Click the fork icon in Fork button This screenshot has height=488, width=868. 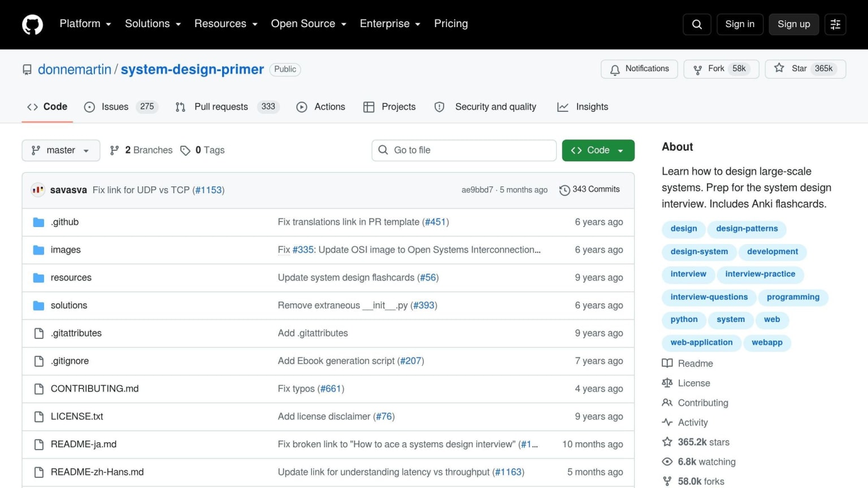(x=698, y=69)
